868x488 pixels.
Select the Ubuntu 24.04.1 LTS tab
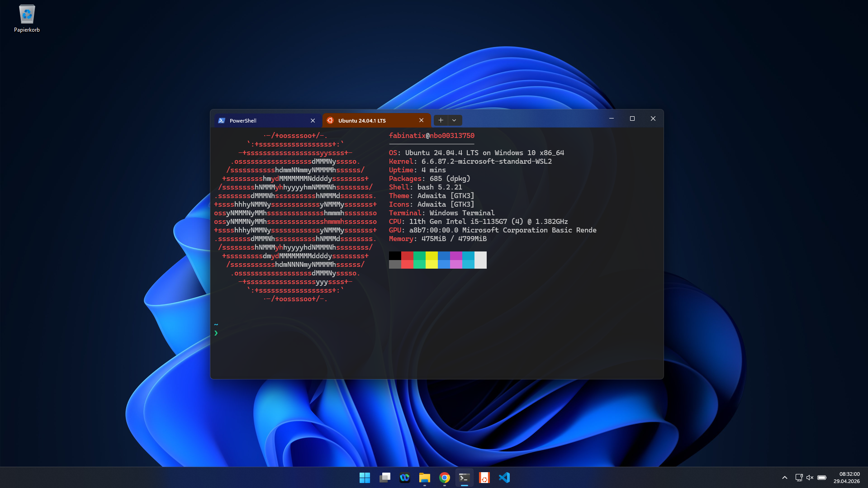click(376, 121)
